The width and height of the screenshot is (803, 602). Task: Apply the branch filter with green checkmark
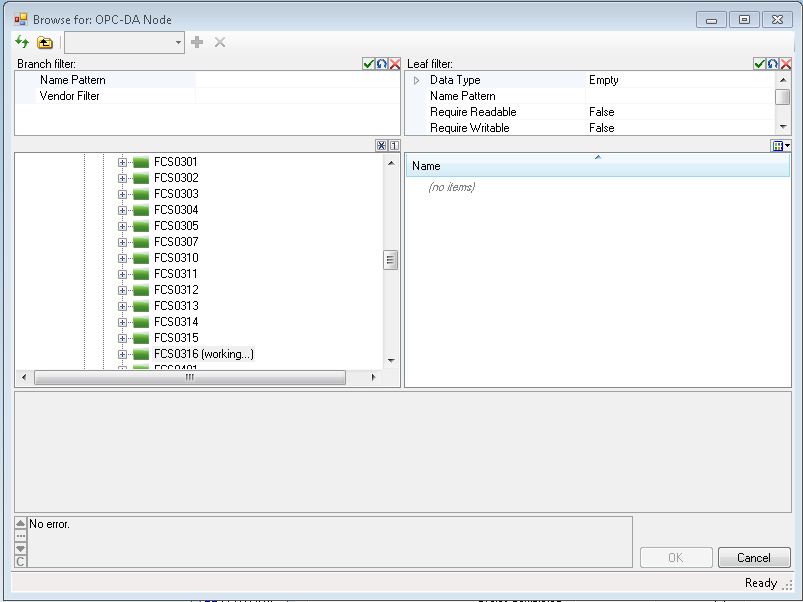[x=368, y=64]
